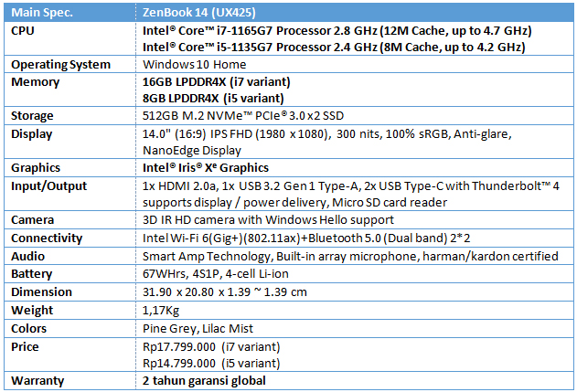The width and height of the screenshot is (577, 392).
Task: Click '16GB LPDDR4X (i7 variant)' text
Action: pyautogui.click(x=217, y=81)
